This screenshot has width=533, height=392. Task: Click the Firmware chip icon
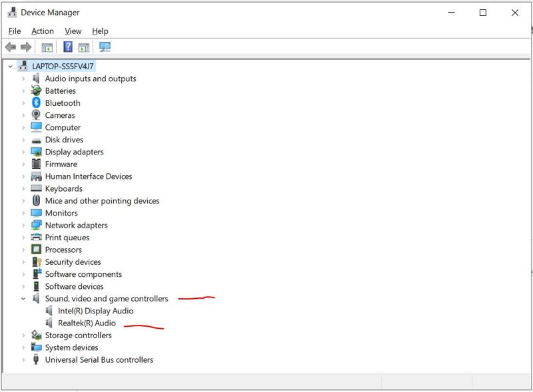(x=36, y=164)
